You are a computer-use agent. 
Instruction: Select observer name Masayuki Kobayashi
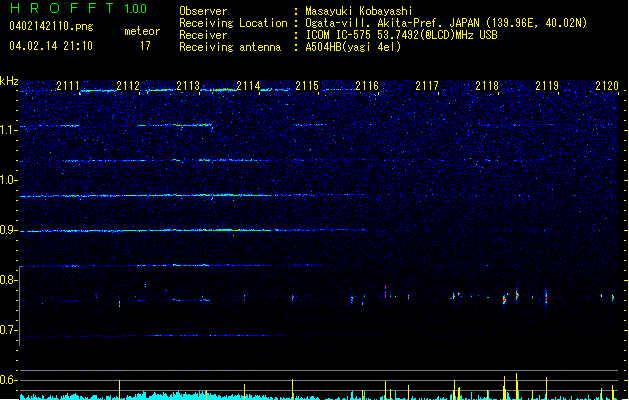[x=359, y=11]
